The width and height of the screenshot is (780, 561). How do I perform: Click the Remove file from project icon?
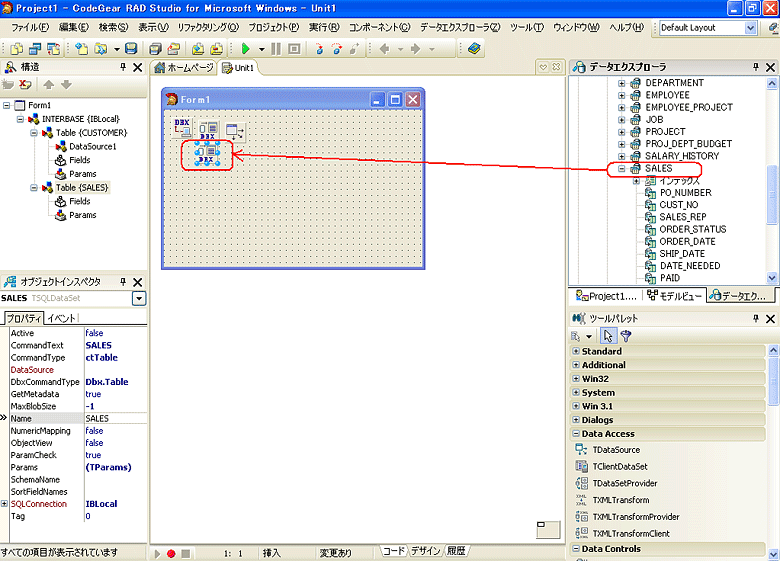coord(216,48)
